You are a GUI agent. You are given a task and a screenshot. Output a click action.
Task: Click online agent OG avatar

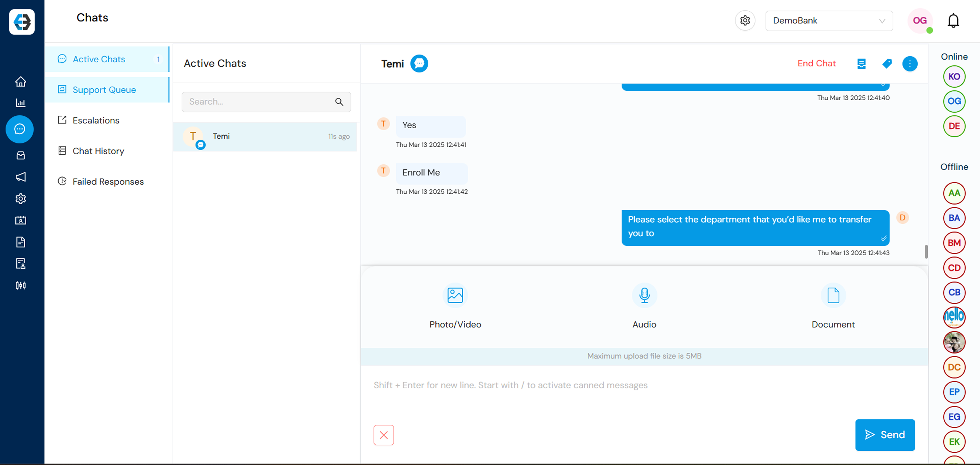(954, 102)
